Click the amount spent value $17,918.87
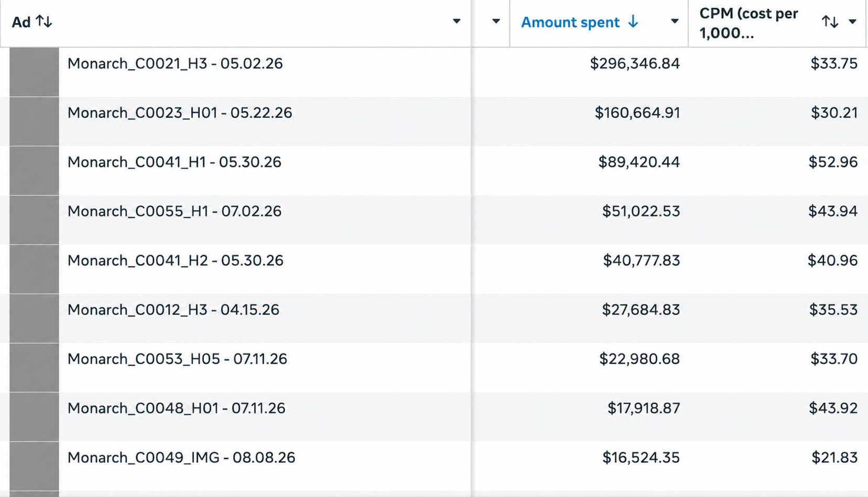The height and width of the screenshot is (497, 868). pyautogui.click(x=644, y=408)
